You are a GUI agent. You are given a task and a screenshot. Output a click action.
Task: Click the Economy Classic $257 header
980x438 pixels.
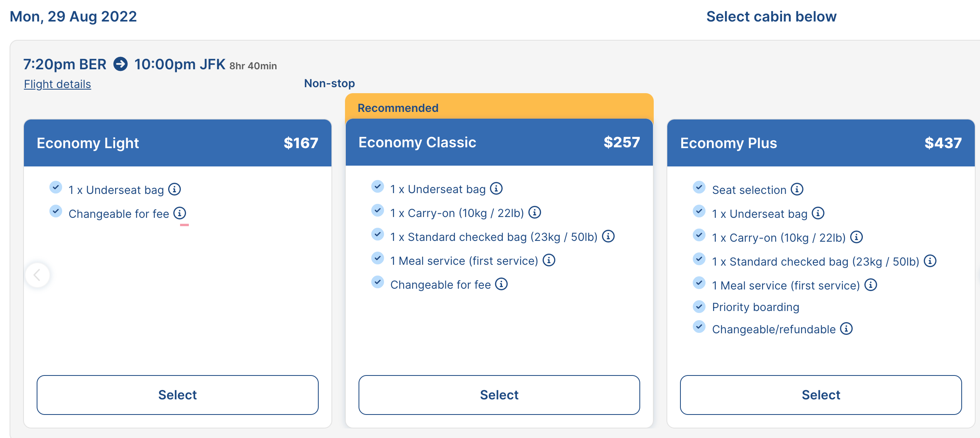pos(499,142)
